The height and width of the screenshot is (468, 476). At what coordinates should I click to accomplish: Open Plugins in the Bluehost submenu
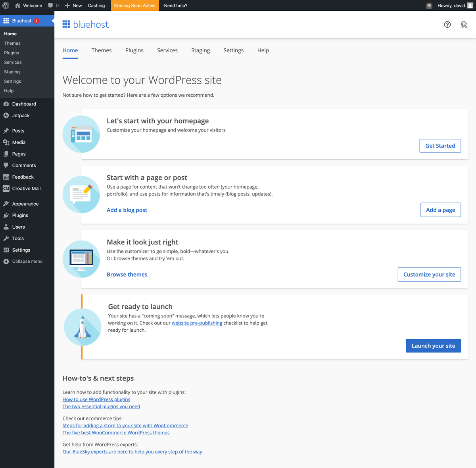click(12, 53)
